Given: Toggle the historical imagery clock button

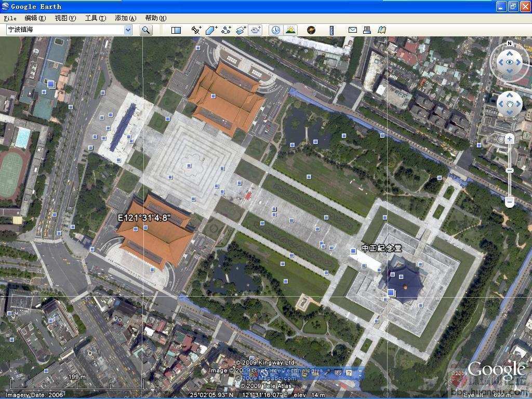Looking at the screenshot, I should pos(275,30).
